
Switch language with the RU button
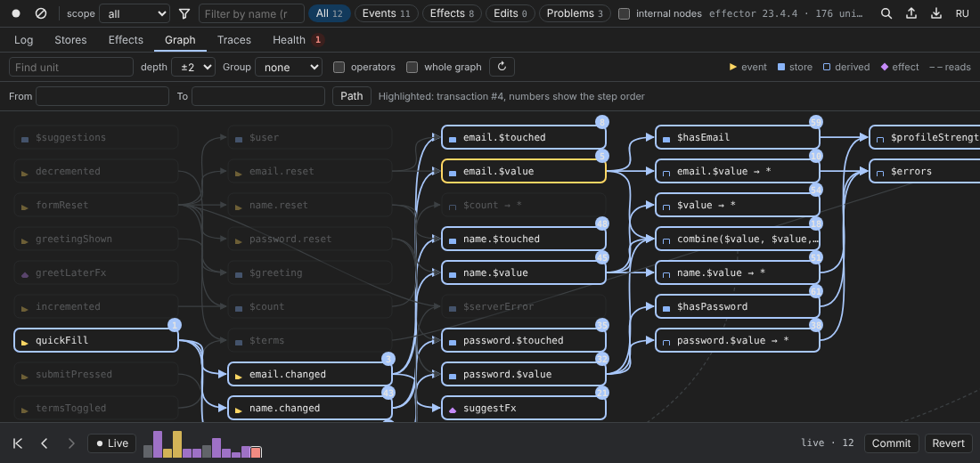click(x=962, y=13)
